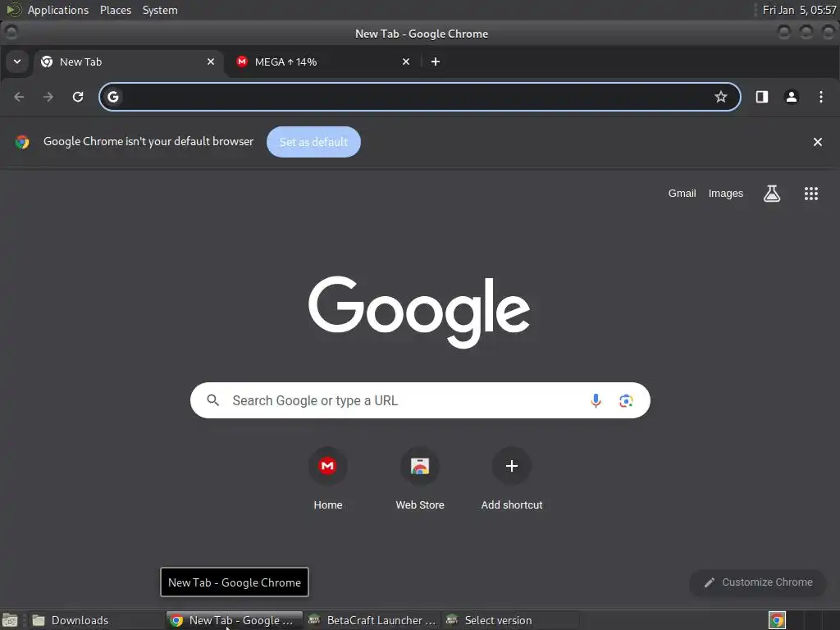This screenshot has height=630, width=840.
Task: Switch to the New Tab tab
Action: (127, 62)
